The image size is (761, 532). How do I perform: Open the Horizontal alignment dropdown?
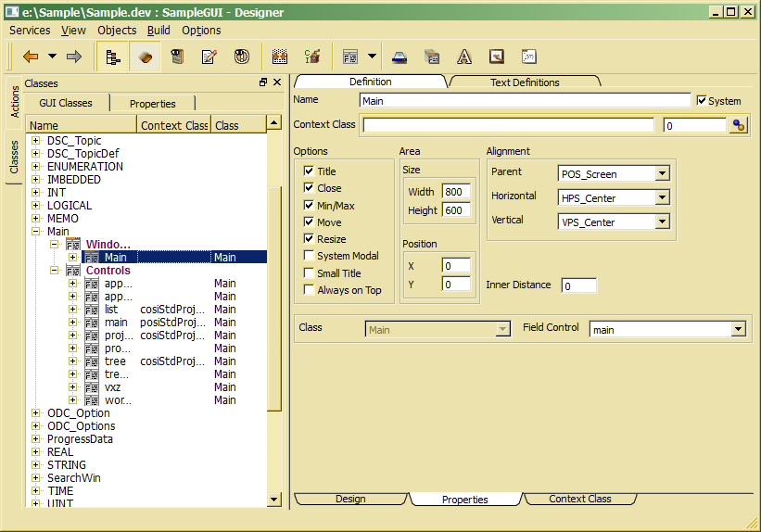tap(662, 197)
